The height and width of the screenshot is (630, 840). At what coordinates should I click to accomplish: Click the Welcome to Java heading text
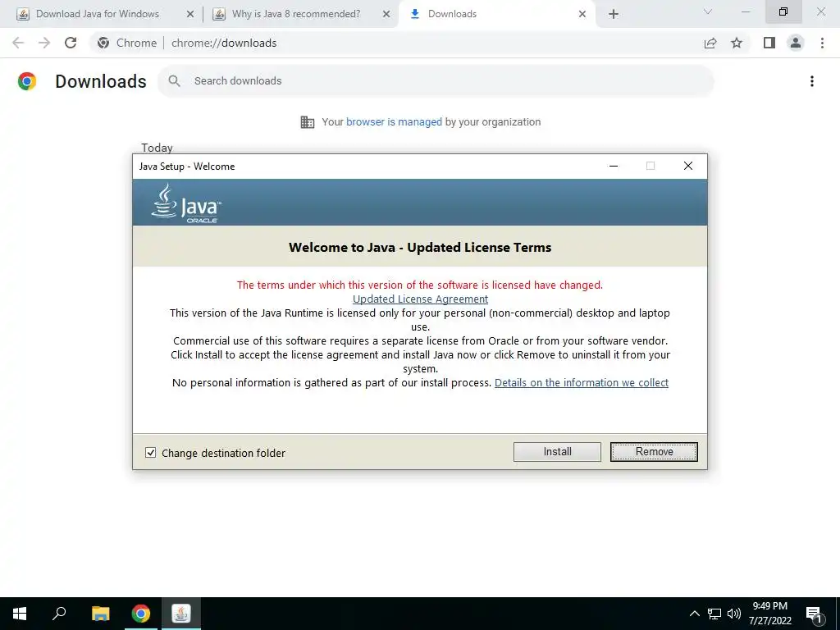[x=420, y=248]
